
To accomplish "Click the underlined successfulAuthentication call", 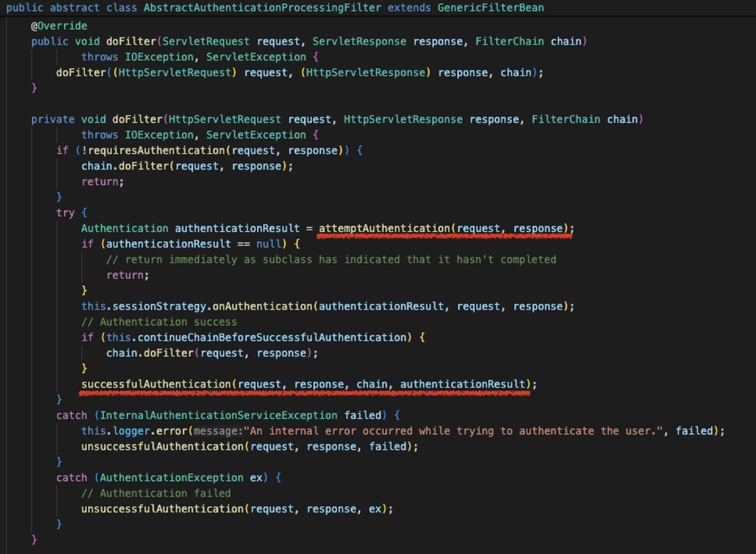I will [x=306, y=384].
